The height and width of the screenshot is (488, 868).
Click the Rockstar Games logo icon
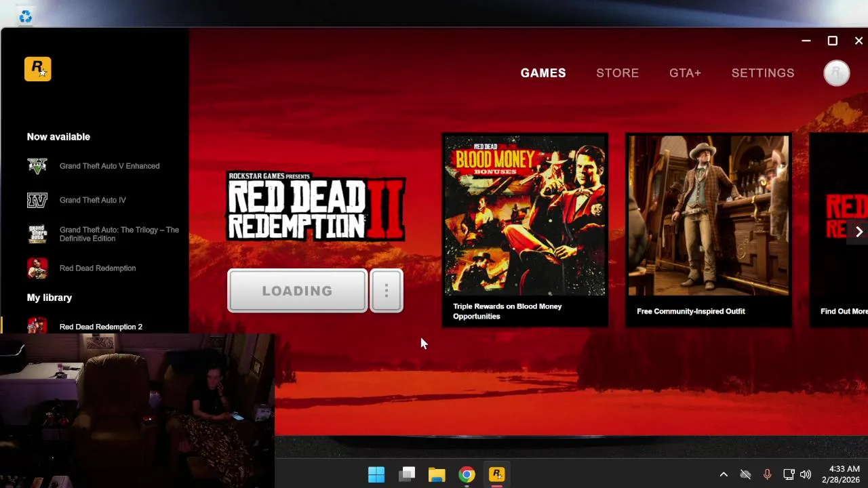[38, 69]
